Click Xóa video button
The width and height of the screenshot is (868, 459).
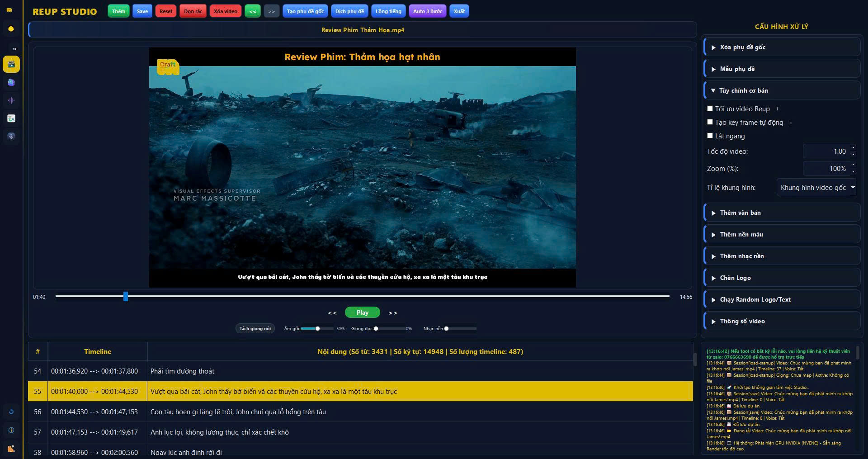pyautogui.click(x=225, y=11)
